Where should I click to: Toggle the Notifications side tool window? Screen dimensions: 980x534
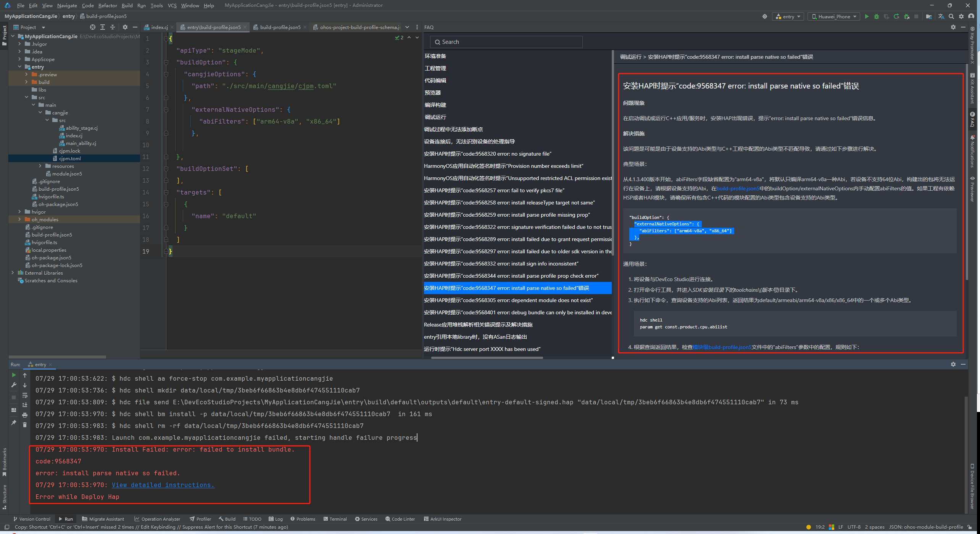(x=972, y=151)
